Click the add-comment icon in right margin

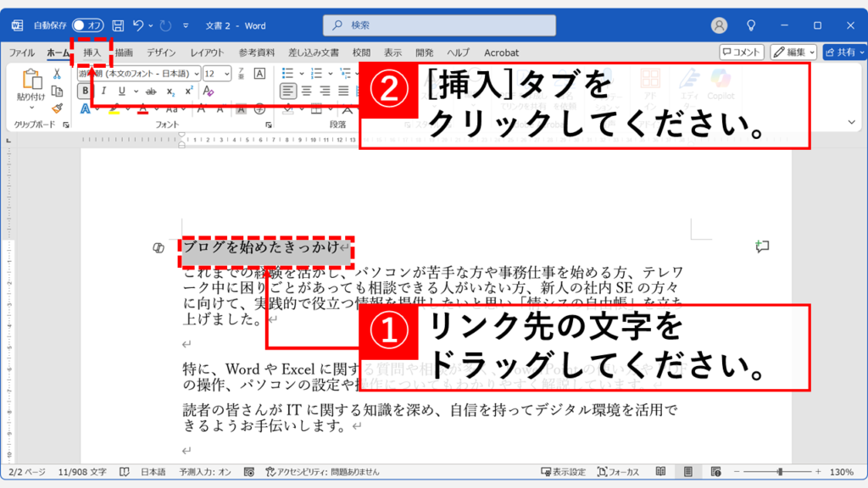[x=762, y=247]
